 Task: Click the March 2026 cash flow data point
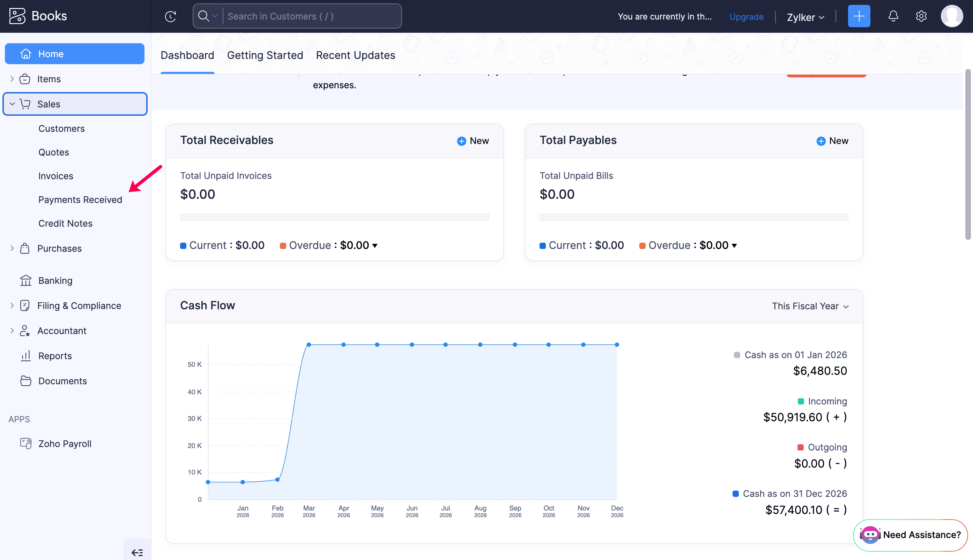click(309, 345)
